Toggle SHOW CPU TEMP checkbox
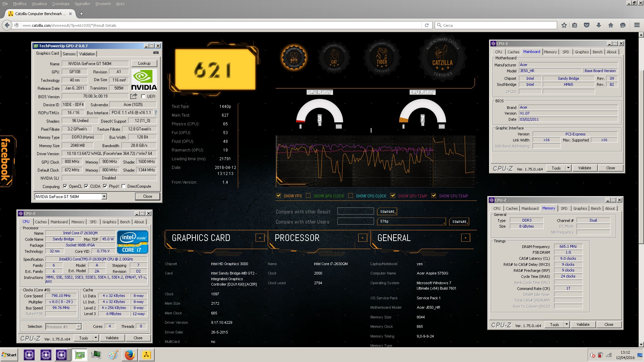This screenshot has height=362, width=644. pos(434,196)
